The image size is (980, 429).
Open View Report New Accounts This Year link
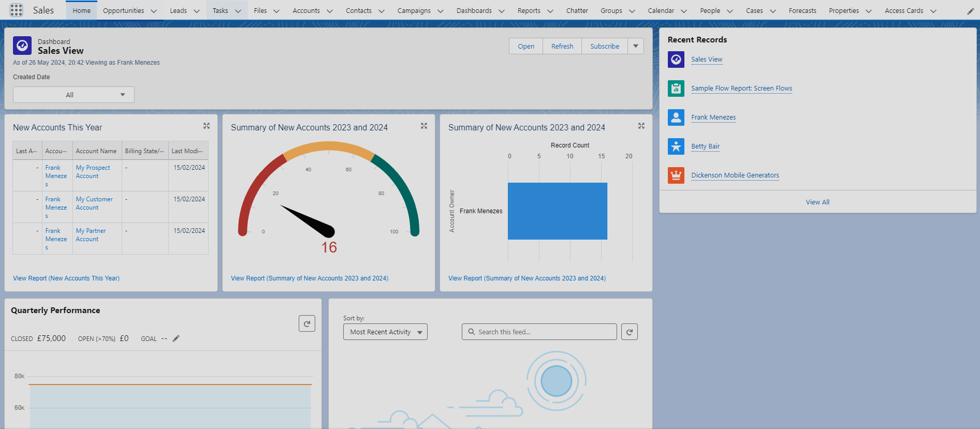[66, 278]
